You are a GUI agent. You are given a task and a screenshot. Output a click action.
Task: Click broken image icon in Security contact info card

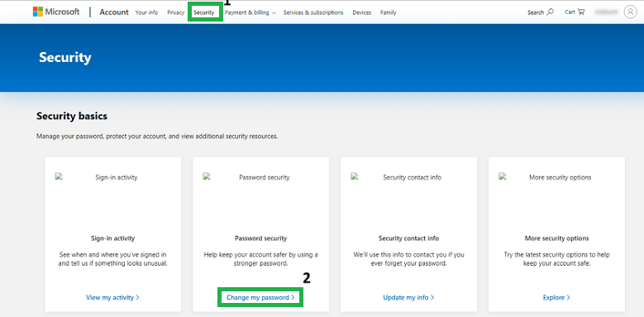click(x=354, y=176)
